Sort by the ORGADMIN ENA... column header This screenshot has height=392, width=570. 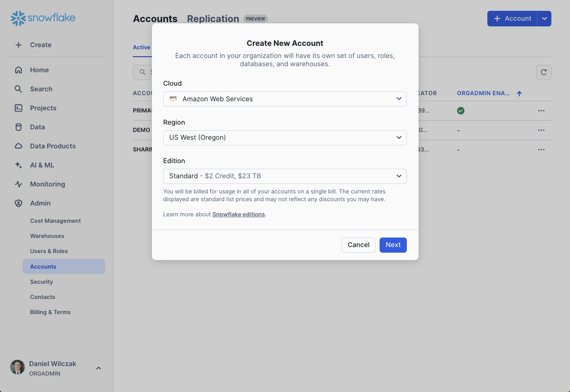click(x=483, y=93)
